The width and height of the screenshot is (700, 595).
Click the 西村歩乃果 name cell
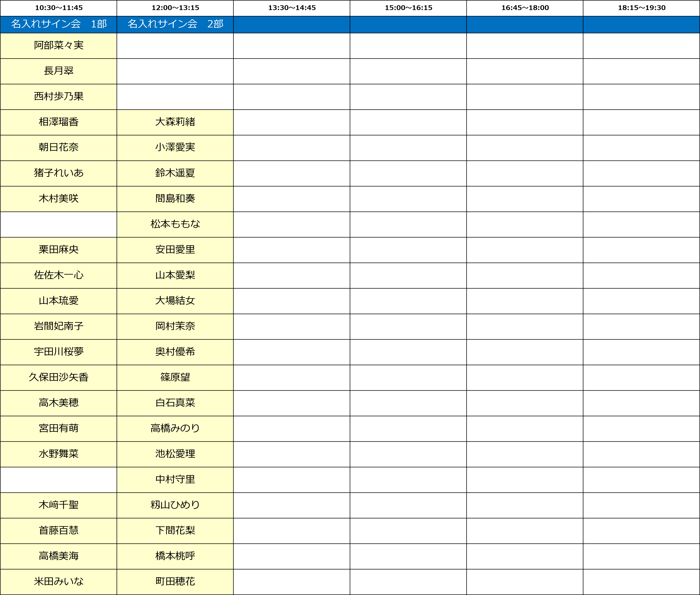point(58,97)
